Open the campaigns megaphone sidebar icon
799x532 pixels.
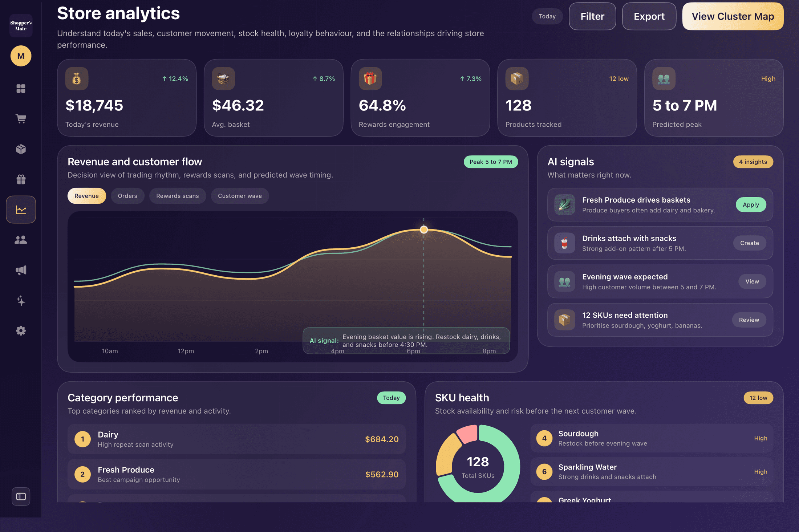21,270
